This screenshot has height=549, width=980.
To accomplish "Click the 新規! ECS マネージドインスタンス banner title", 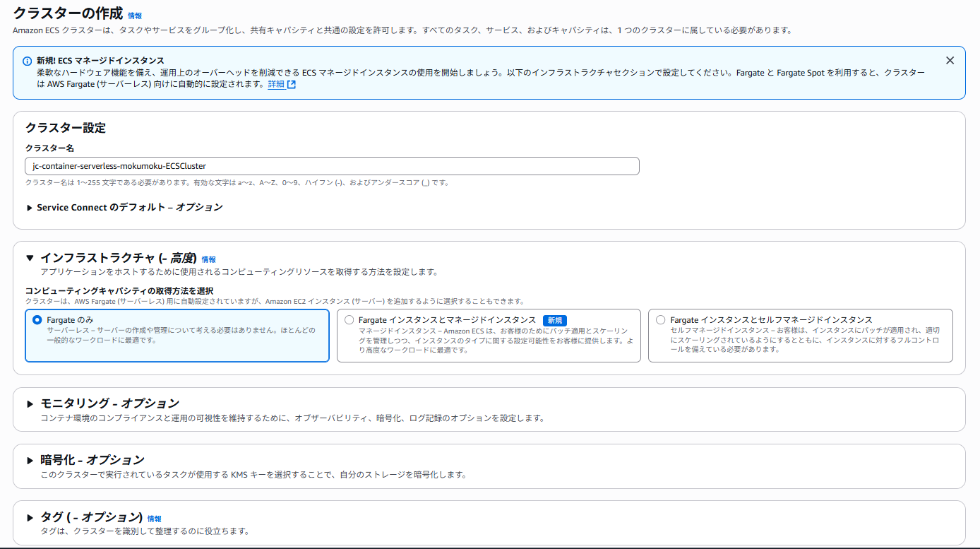I will click(x=100, y=61).
